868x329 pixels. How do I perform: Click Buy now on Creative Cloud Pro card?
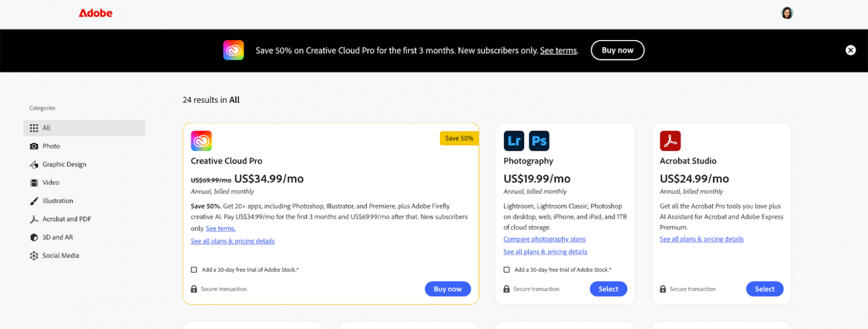coord(447,289)
